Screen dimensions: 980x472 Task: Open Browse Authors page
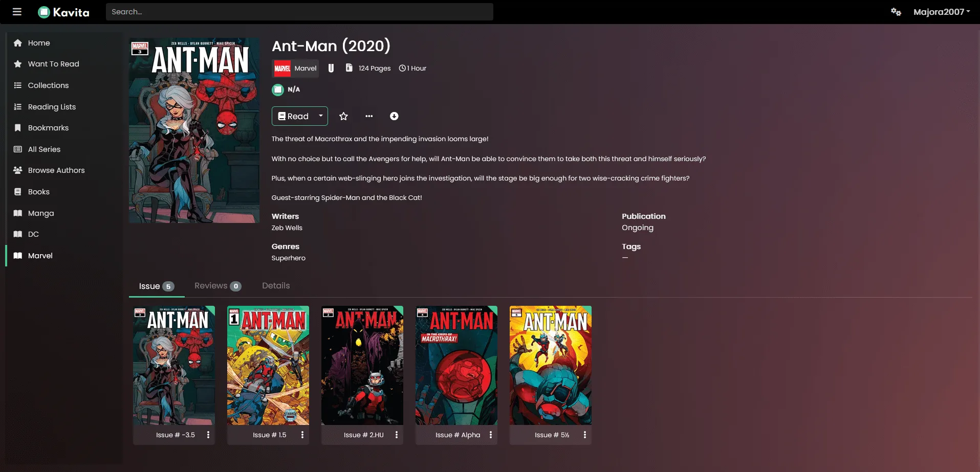(56, 170)
